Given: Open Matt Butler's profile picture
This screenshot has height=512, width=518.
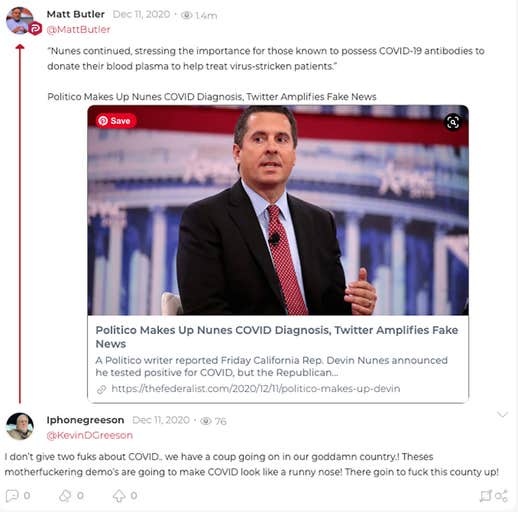Looking at the screenshot, I should point(19,21).
